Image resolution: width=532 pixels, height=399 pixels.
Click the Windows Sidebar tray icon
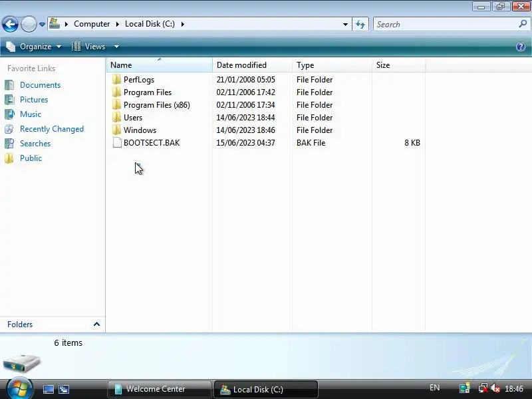(464, 388)
